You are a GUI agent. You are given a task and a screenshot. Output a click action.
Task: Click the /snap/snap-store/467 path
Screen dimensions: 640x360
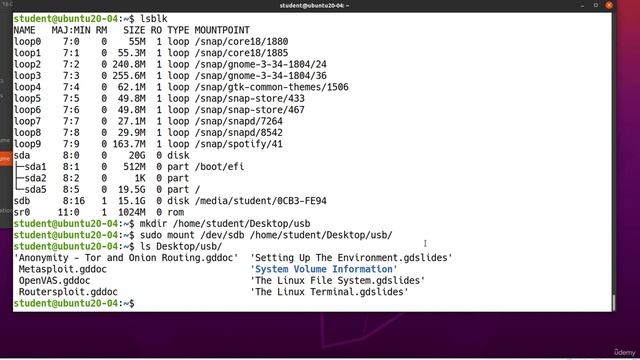pyautogui.click(x=249, y=110)
